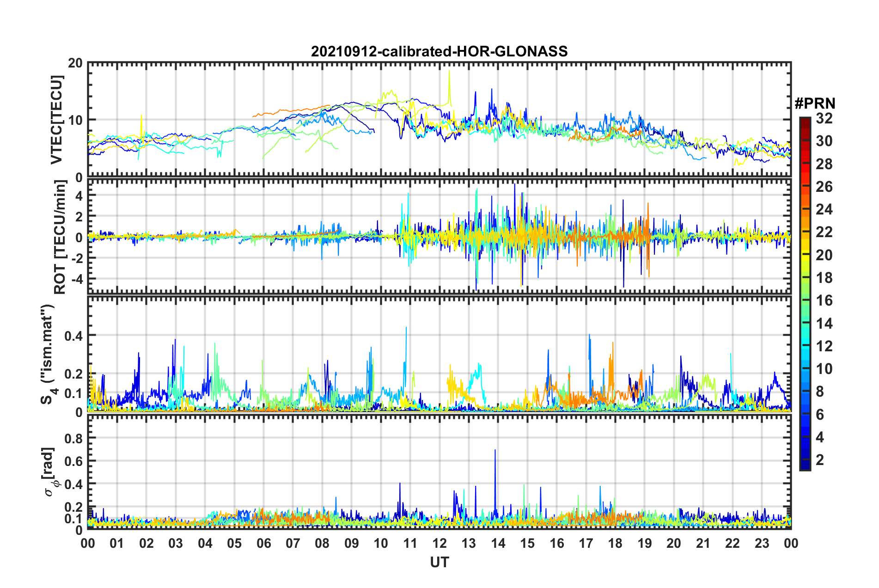
Task: Click hour tick "15" on UT axis
Action: coord(527,543)
